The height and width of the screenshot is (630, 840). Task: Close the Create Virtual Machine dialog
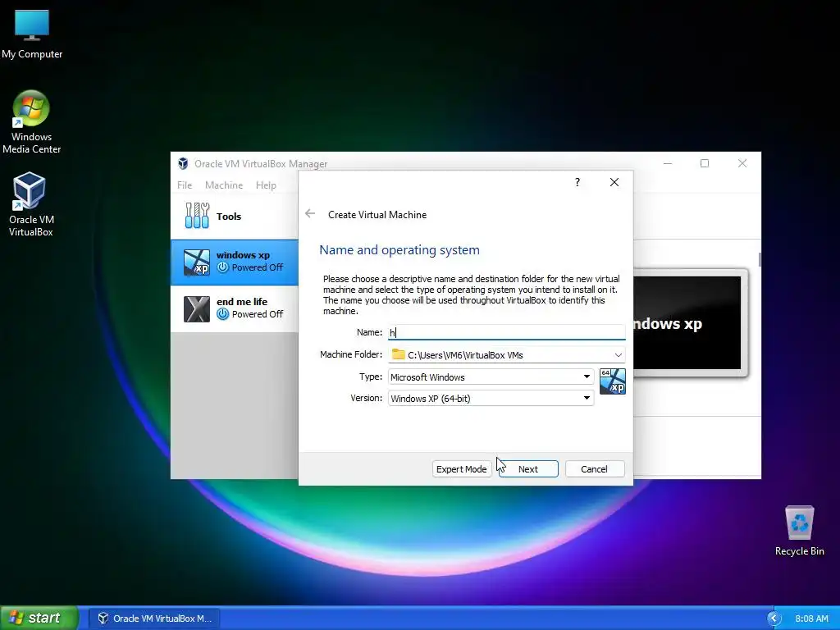point(614,182)
